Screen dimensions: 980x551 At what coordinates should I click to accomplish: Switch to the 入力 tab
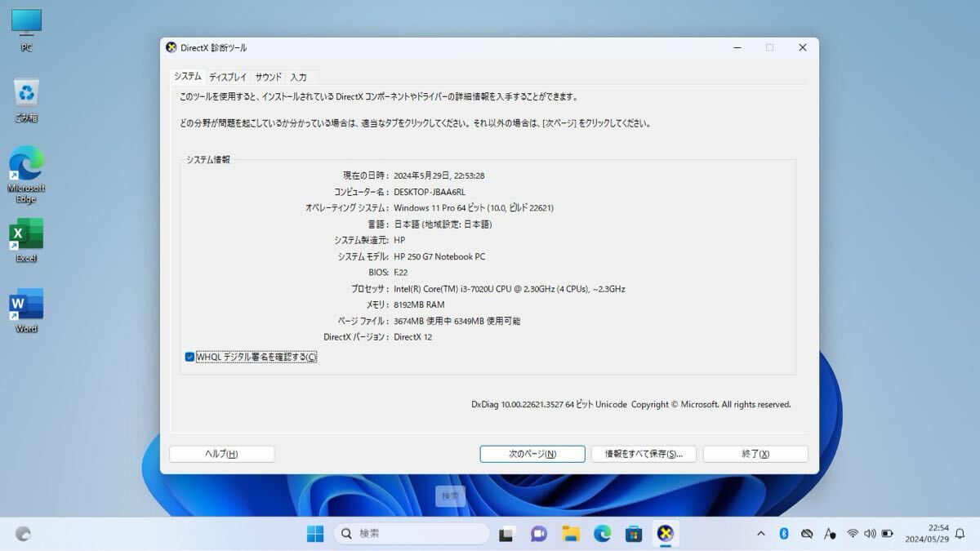click(x=299, y=77)
